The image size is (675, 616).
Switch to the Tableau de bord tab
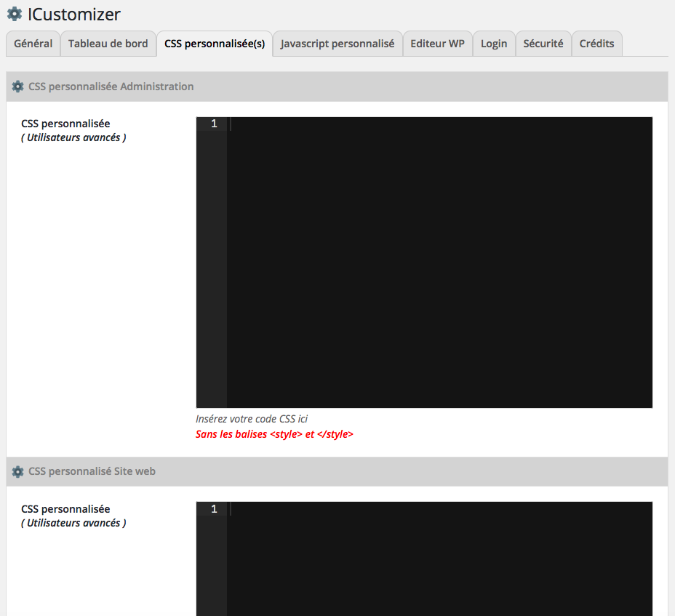[x=108, y=44]
